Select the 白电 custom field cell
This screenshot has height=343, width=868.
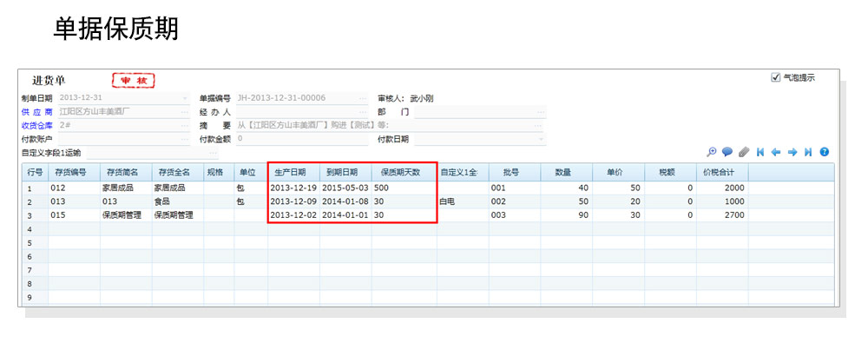coord(463,201)
